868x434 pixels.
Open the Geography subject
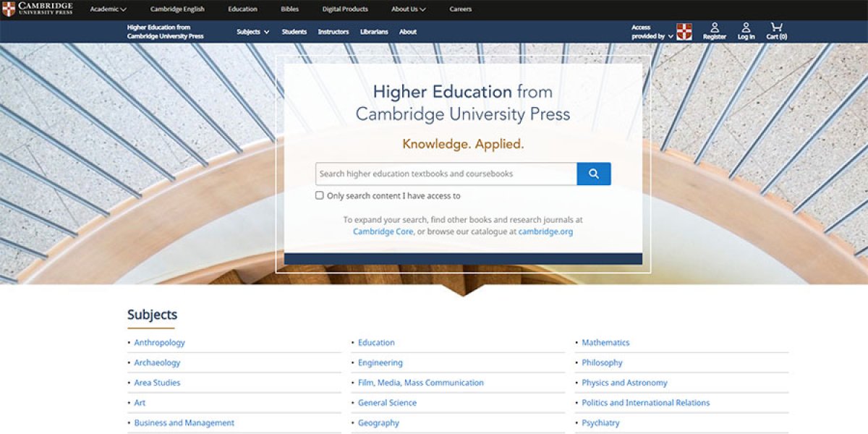[378, 423]
